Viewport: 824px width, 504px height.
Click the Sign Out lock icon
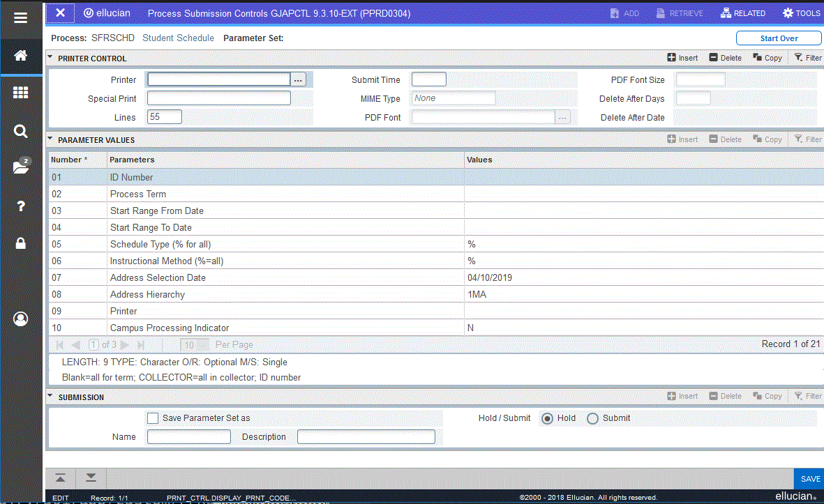(20, 243)
